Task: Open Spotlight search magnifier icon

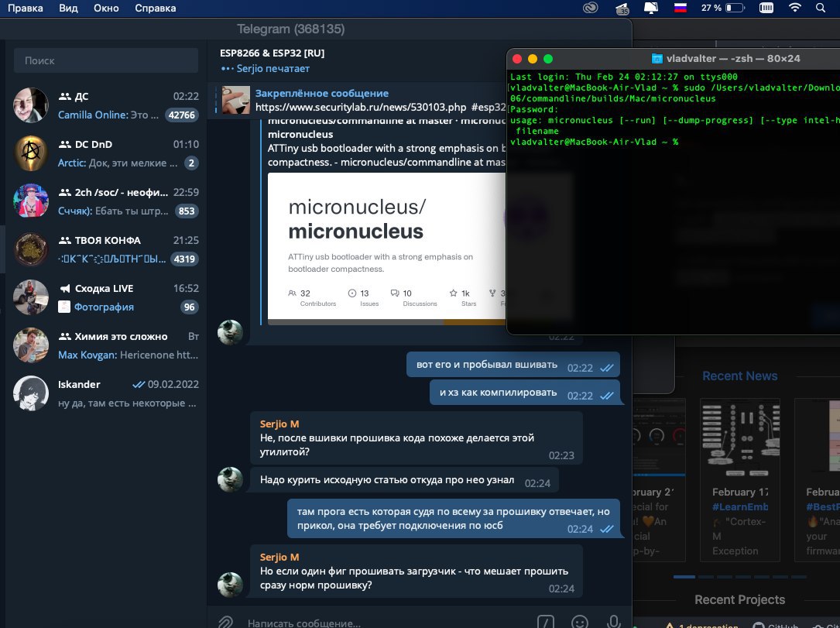Action: pyautogui.click(x=820, y=8)
